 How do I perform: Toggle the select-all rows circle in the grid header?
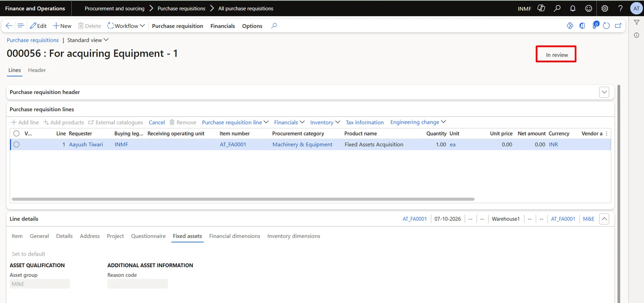click(x=17, y=133)
